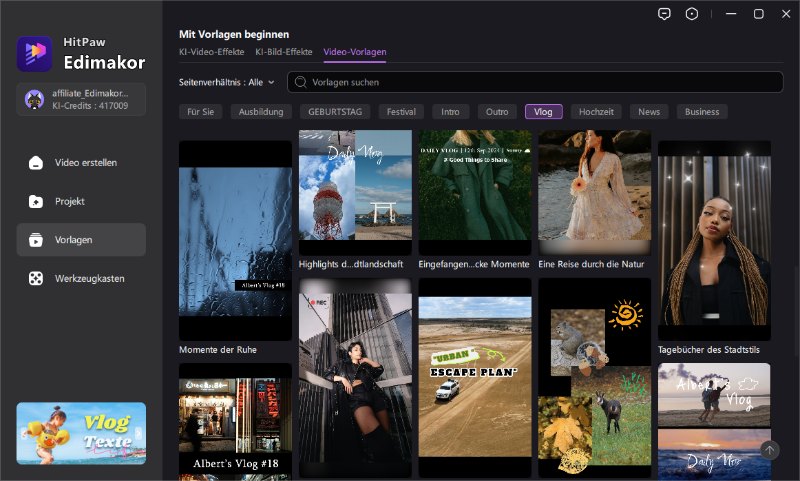Click the Vlog Texte promo banner
Image resolution: width=800 pixels, height=481 pixels.
[x=81, y=433]
